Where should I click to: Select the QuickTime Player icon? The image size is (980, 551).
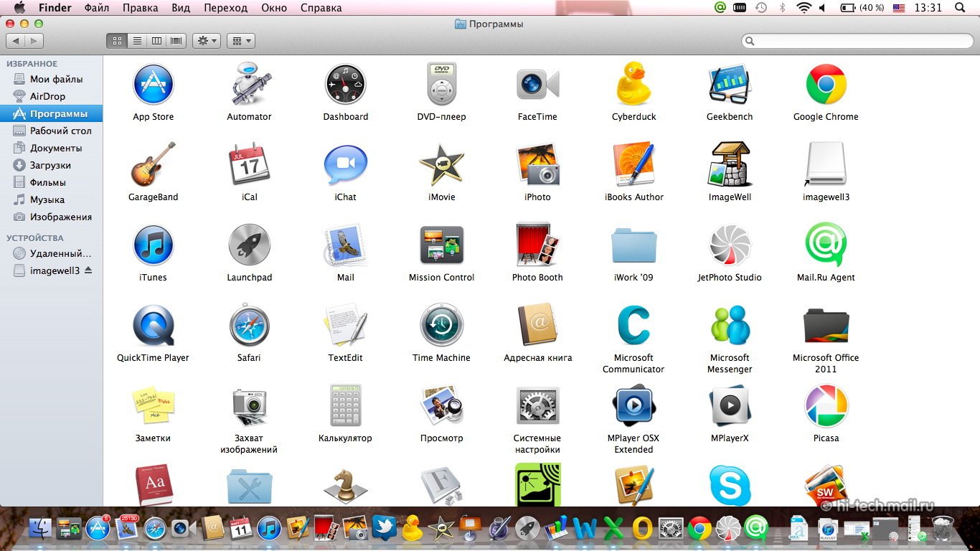point(154,326)
